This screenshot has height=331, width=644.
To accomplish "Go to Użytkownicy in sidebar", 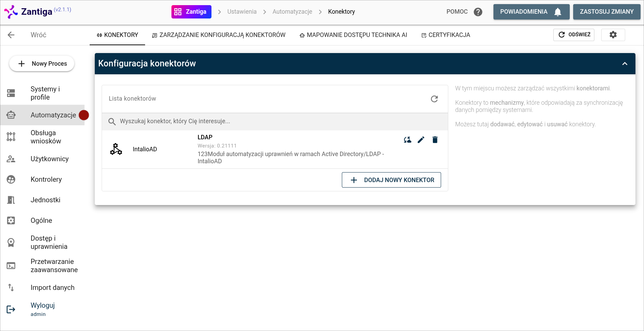I will coord(49,159).
